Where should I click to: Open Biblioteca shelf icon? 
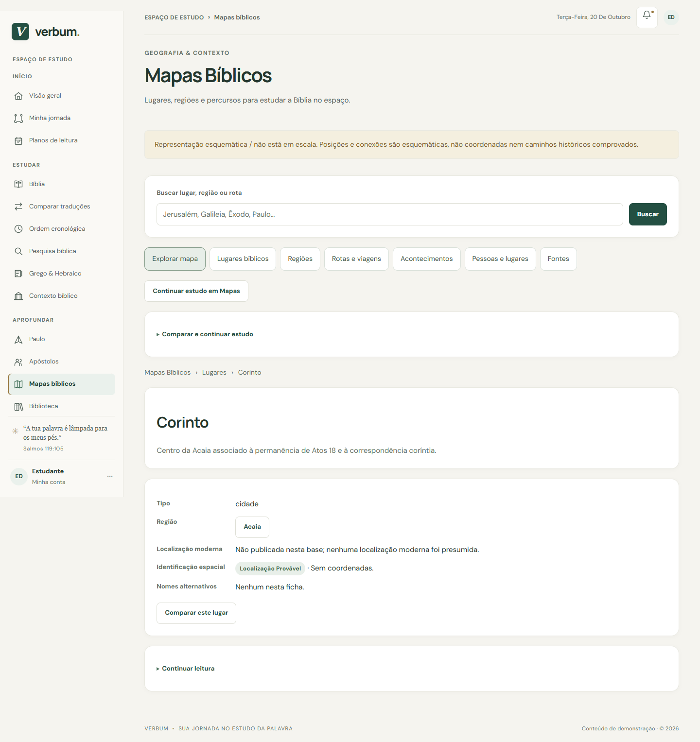18,406
